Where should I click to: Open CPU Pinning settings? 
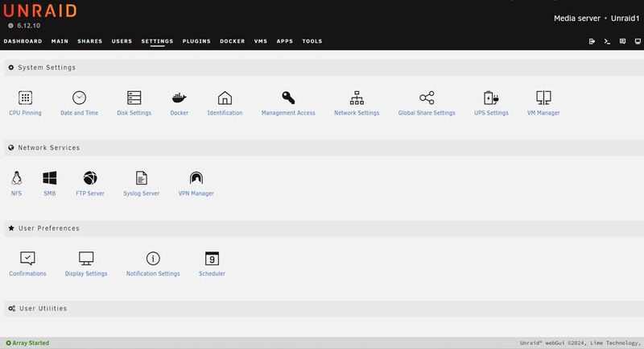(25, 98)
